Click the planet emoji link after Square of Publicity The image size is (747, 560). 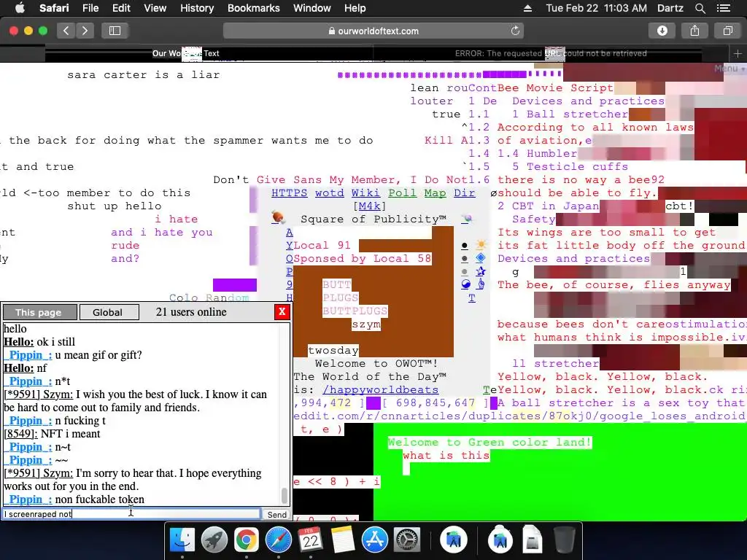click(x=467, y=219)
